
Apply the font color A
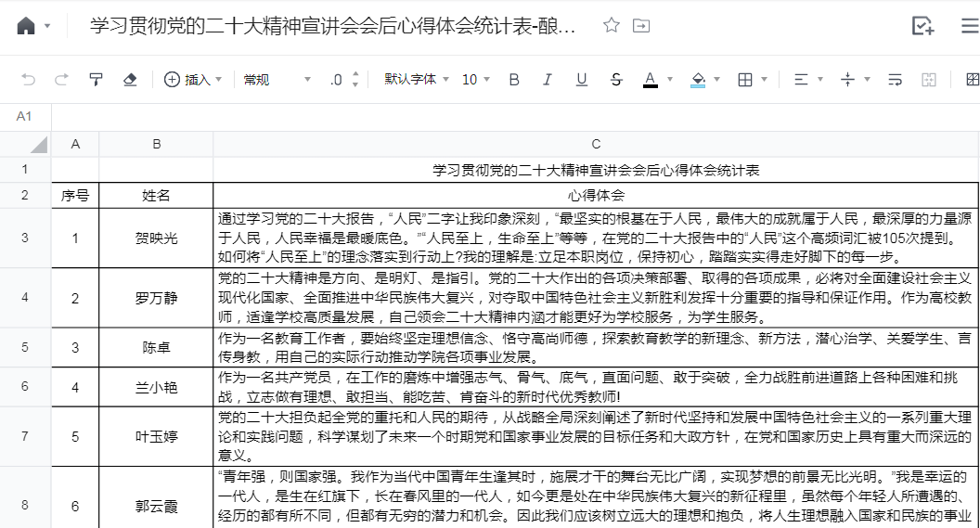tap(650, 80)
